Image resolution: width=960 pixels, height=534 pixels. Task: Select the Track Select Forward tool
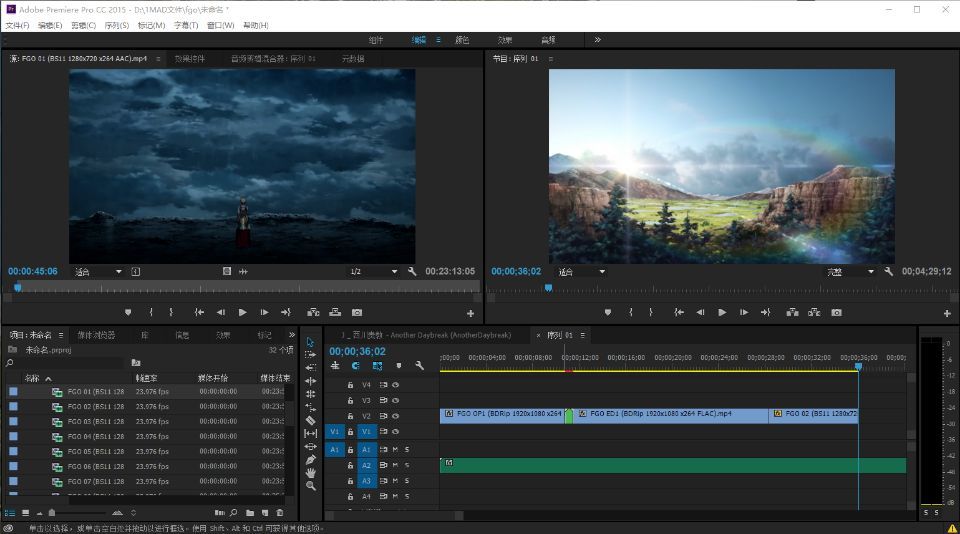pos(310,355)
